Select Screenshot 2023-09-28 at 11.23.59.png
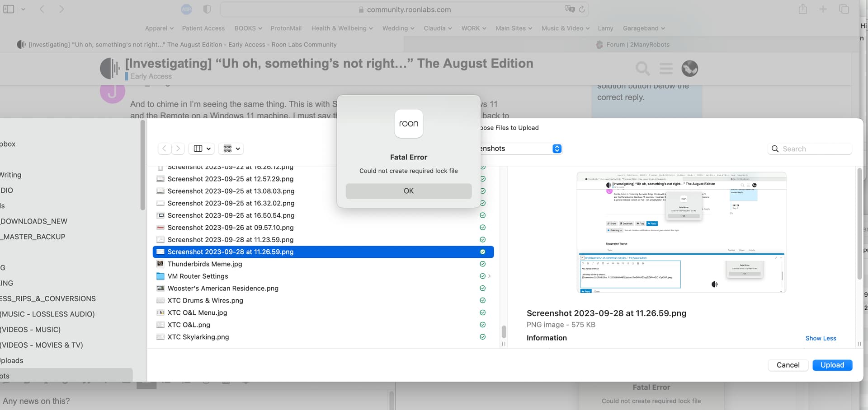This screenshot has height=410, width=868. [x=231, y=240]
